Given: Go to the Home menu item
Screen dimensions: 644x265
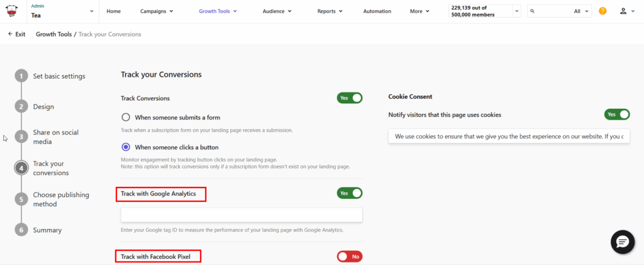Looking at the screenshot, I should click(113, 11).
